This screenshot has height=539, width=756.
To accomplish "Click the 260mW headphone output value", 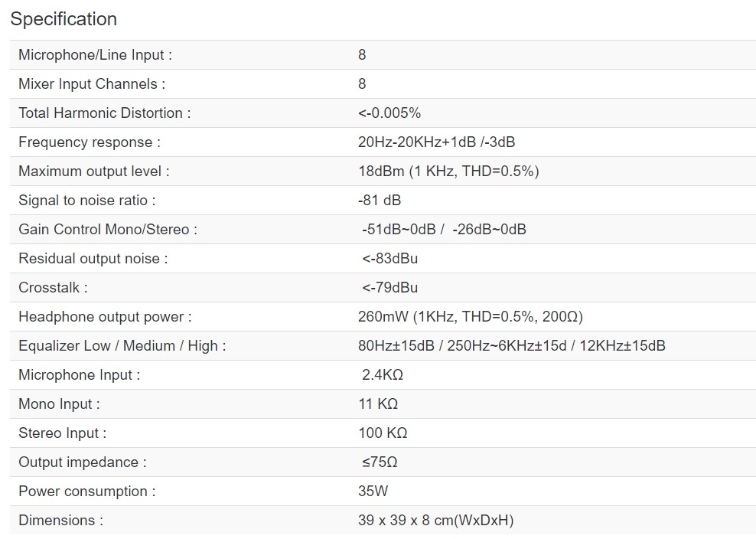I will pyautogui.click(x=470, y=317).
